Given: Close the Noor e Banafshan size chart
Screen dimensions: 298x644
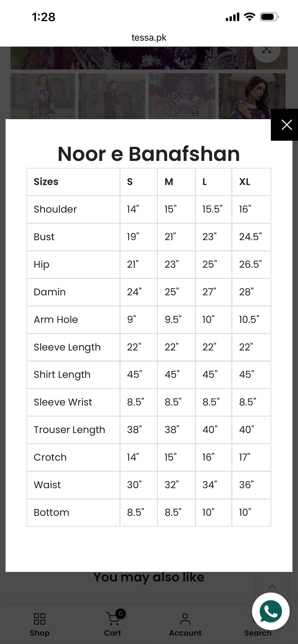Looking at the screenshot, I should 285,125.
